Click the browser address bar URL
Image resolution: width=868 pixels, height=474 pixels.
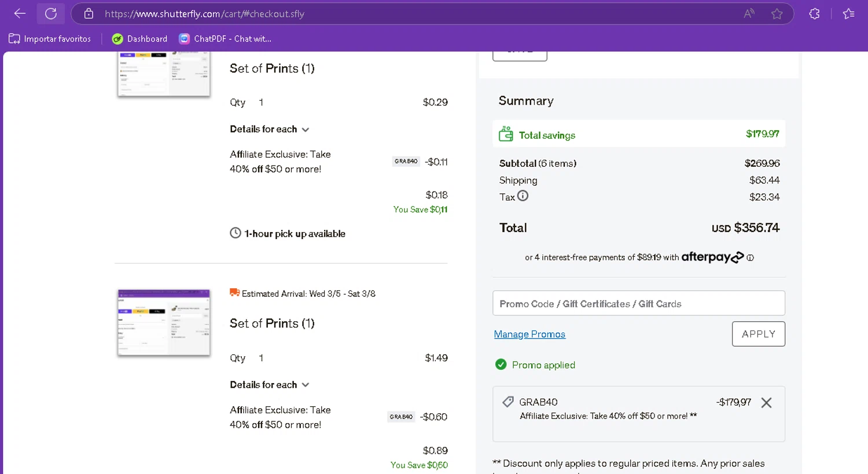click(x=204, y=13)
